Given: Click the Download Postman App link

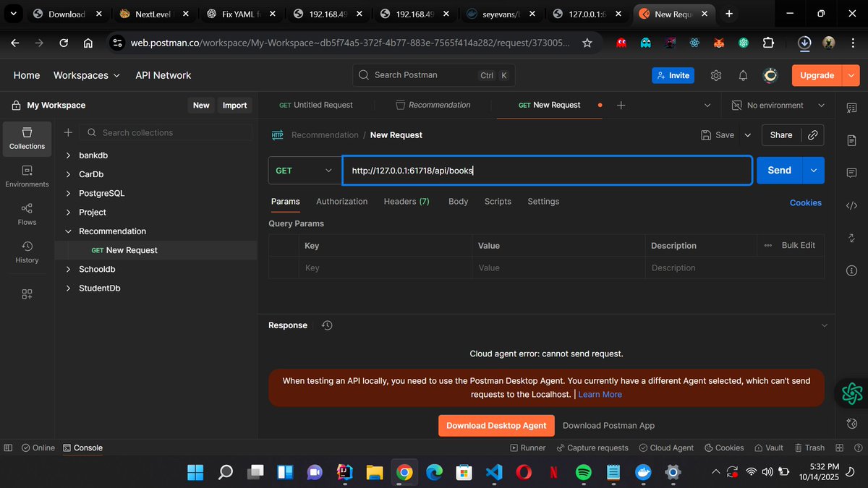Looking at the screenshot, I should tap(609, 426).
